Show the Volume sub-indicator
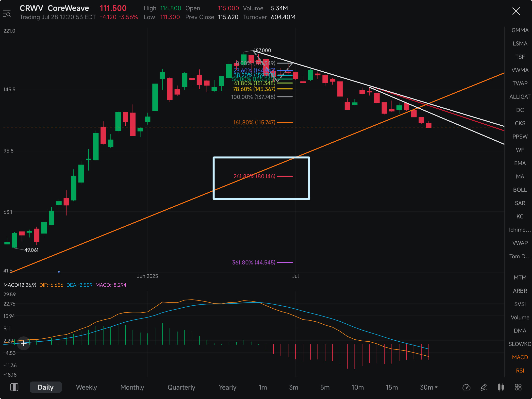Screen dimensions: 532x399 (520, 317)
